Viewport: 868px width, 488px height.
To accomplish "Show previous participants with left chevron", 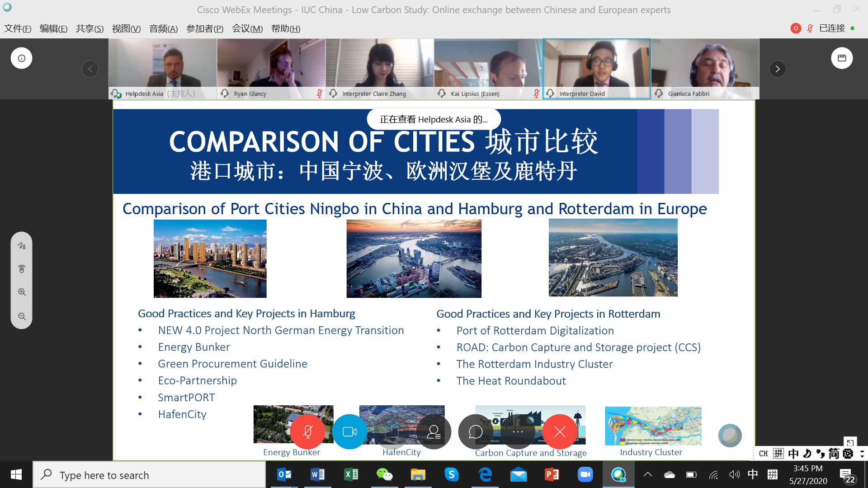I will [x=90, y=69].
